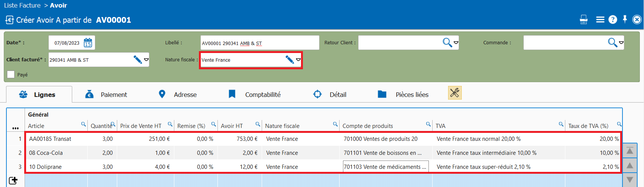The image size is (644, 187).
Task: Click the tools wrench icon beside tabs
Action: 455,93
